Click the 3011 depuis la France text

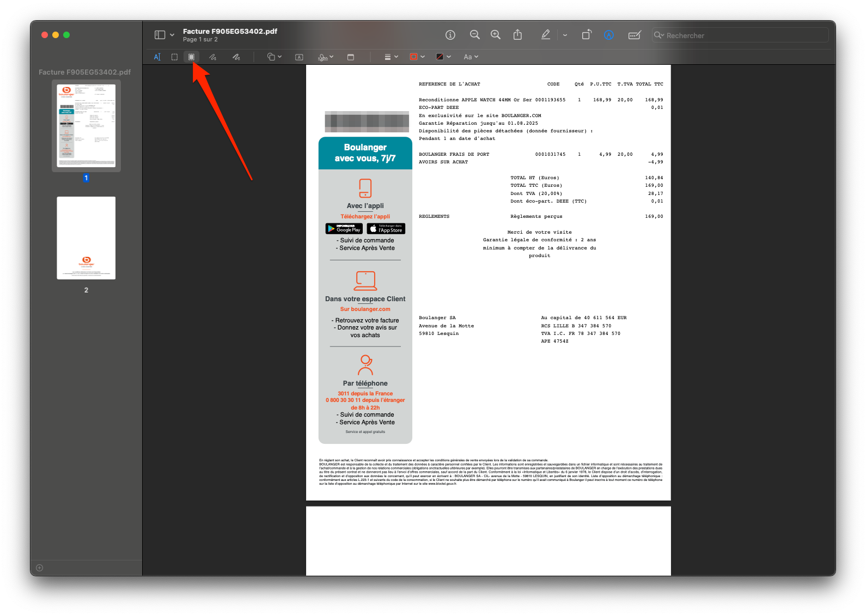[x=365, y=393]
